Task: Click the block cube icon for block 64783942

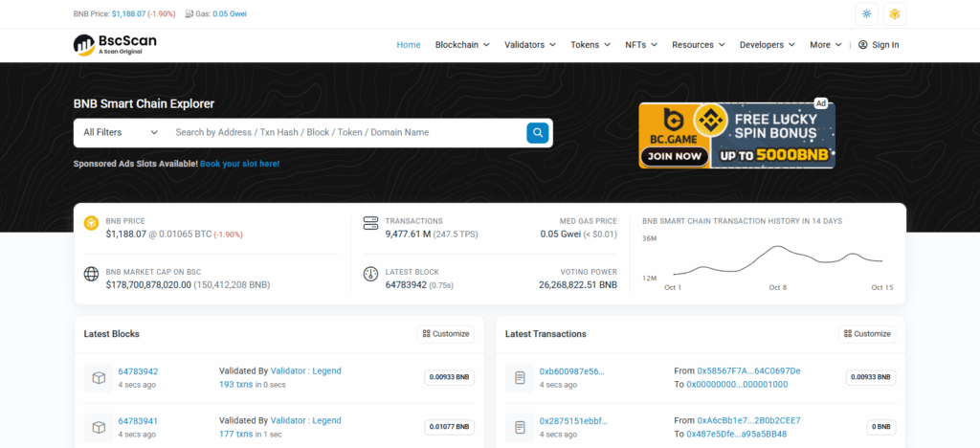Action: pos(98,377)
